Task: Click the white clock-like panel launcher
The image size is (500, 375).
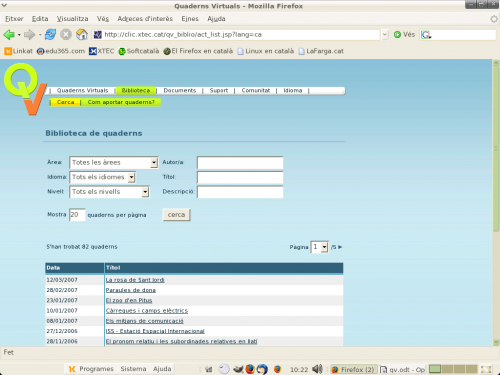Action: click(224, 369)
